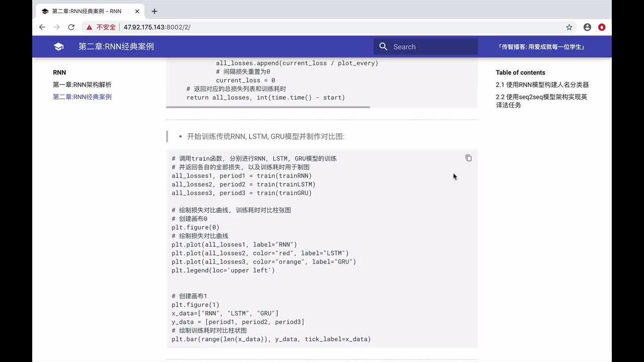
Task: Click the plt.figure(0) code line
Action: 195,227
